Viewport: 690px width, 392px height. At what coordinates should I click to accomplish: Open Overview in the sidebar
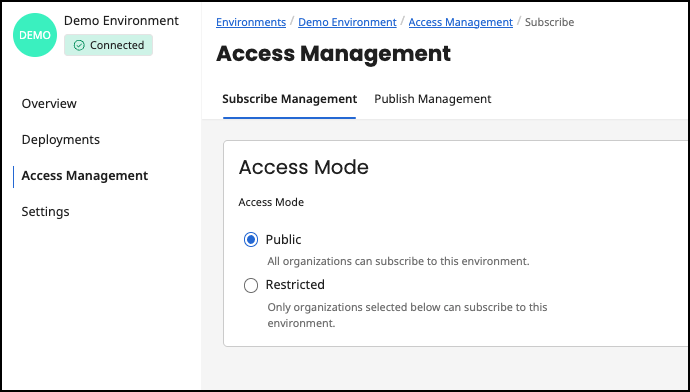49,103
